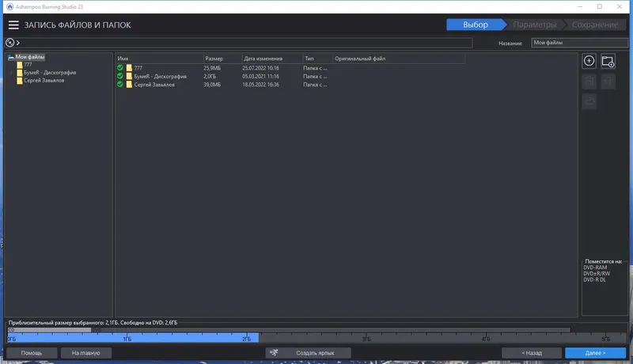
Task: Click DVD±R/RW in the Поместится на list
Action: (x=597, y=273)
